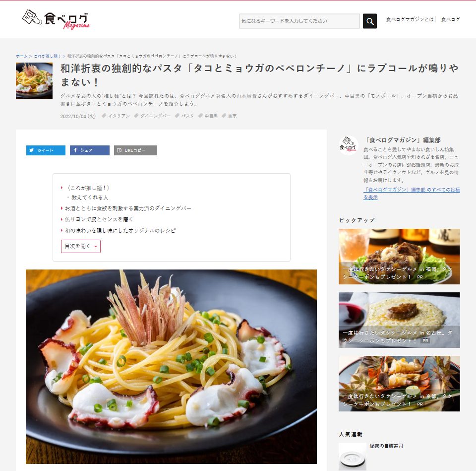The image size is (476, 471).
Task: View all posts by 「食べログマガジン」編集部
Action: click(412, 193)
